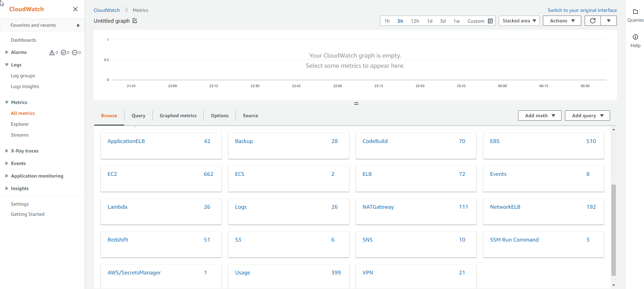Expand X-Ray traces section
Image resolution: width=644 pixels, height=289 pixels.
(7, 151)
